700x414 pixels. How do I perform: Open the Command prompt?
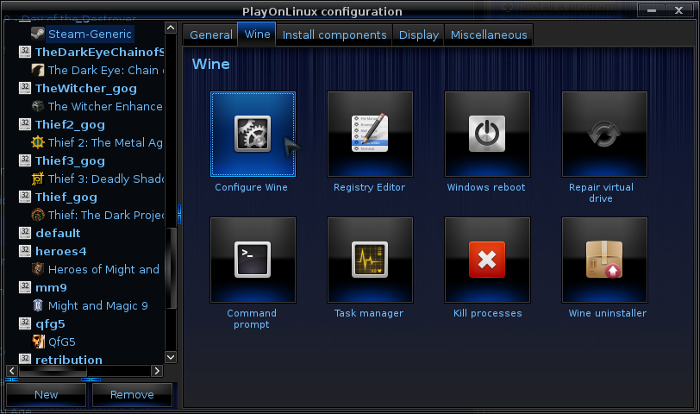tap(253, 260)
